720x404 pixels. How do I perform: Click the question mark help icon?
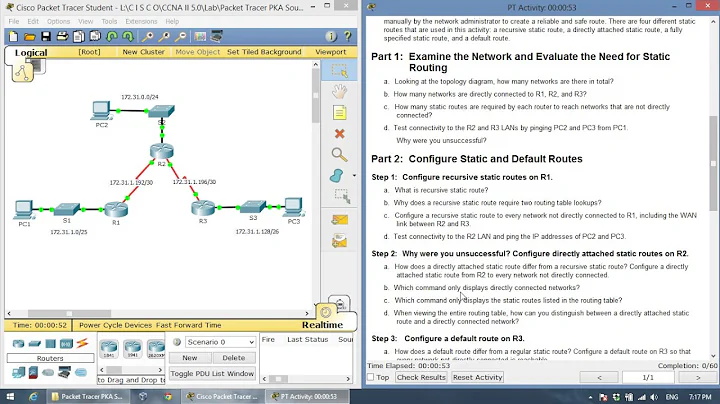coord(348,36)
